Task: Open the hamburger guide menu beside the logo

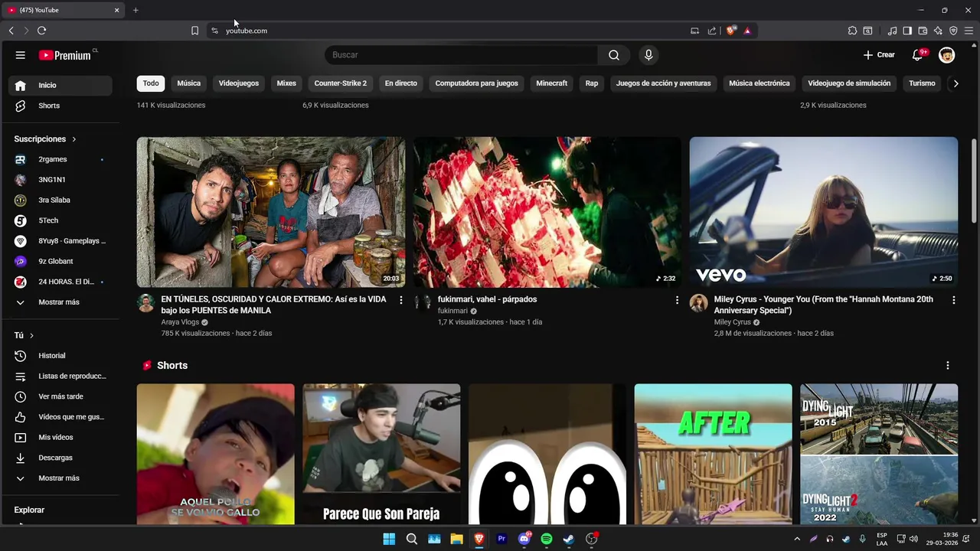Action: 21,55
